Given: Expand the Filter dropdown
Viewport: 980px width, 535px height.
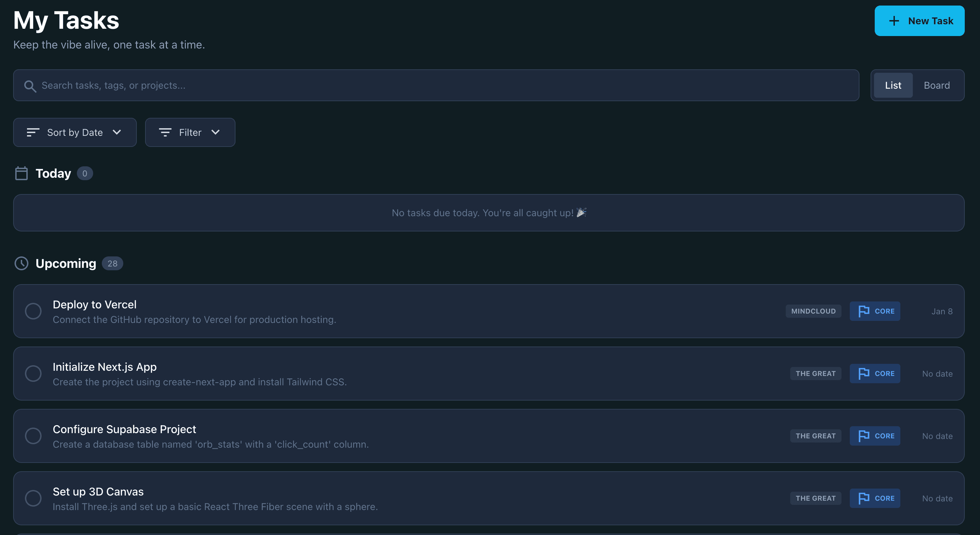Looking at the screenshot, I should coord(190,132).
